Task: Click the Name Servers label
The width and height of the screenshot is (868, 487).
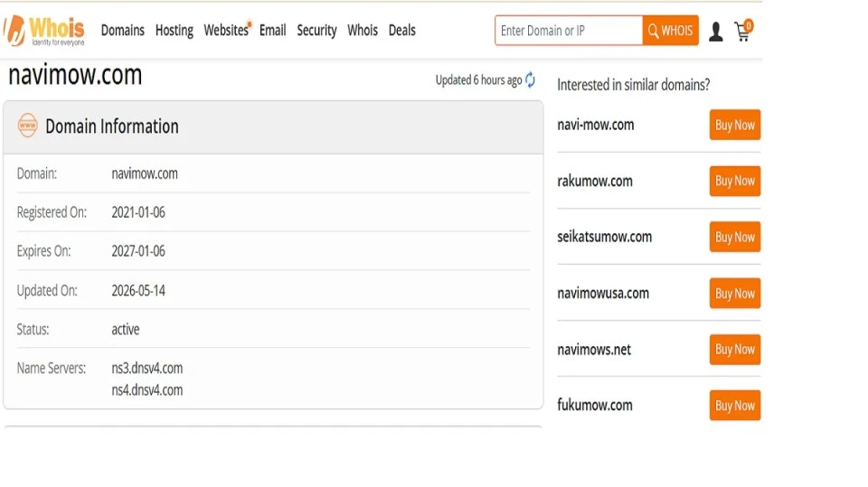Action: click(51, 368)
